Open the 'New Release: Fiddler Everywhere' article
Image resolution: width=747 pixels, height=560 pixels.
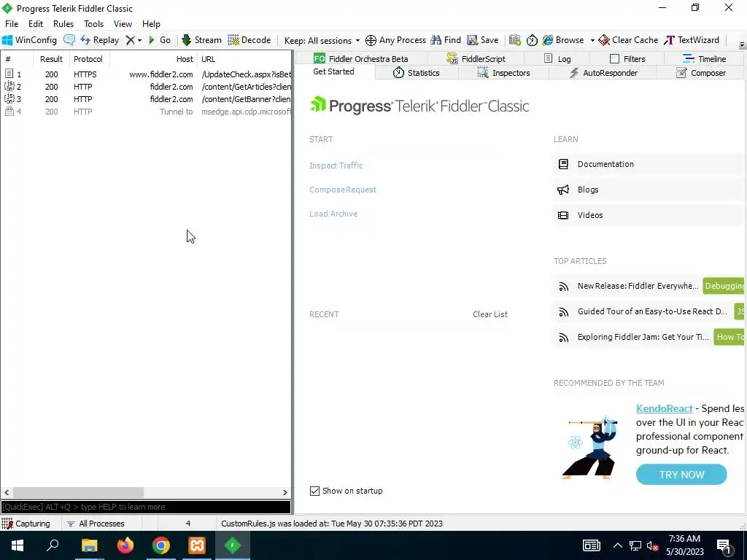click(x=638, y=286)
